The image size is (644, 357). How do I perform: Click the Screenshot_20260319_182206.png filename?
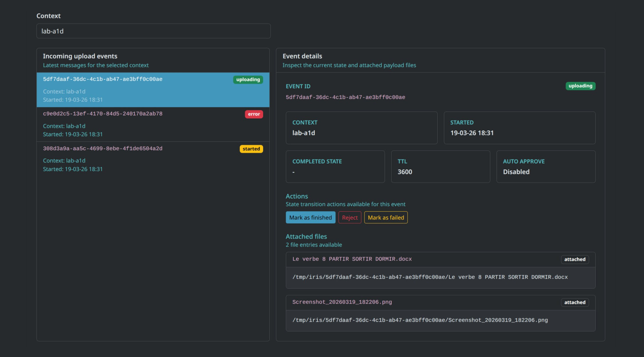[x=342, y=302]
